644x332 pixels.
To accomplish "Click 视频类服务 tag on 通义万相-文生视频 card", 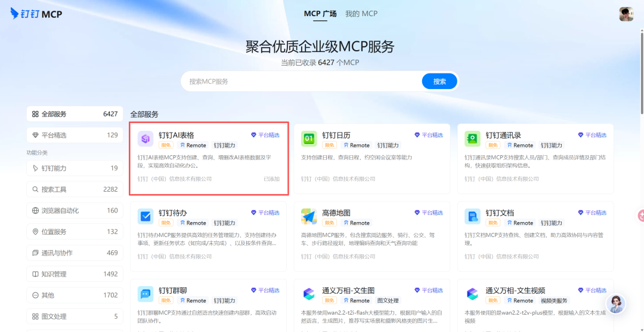I will 554,300.
